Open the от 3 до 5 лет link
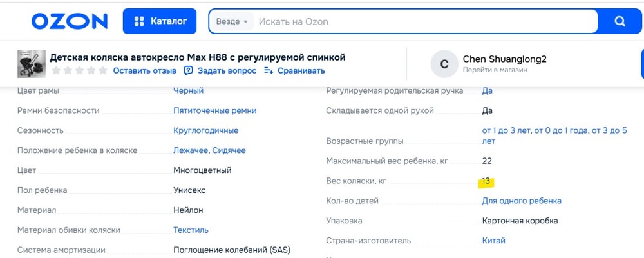Screen dimensions: 644x258 tap(554, 136)
